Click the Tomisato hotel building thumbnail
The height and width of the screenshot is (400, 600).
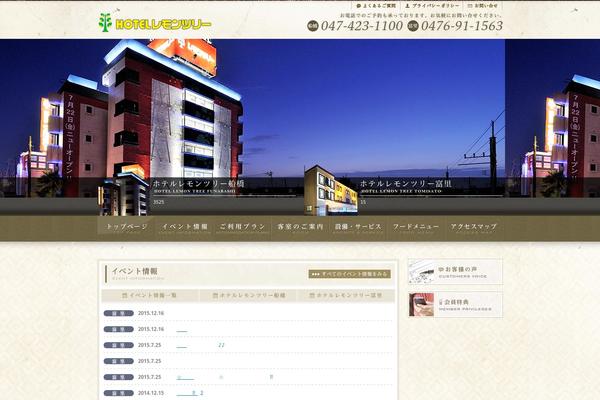[x=331, y=190]
